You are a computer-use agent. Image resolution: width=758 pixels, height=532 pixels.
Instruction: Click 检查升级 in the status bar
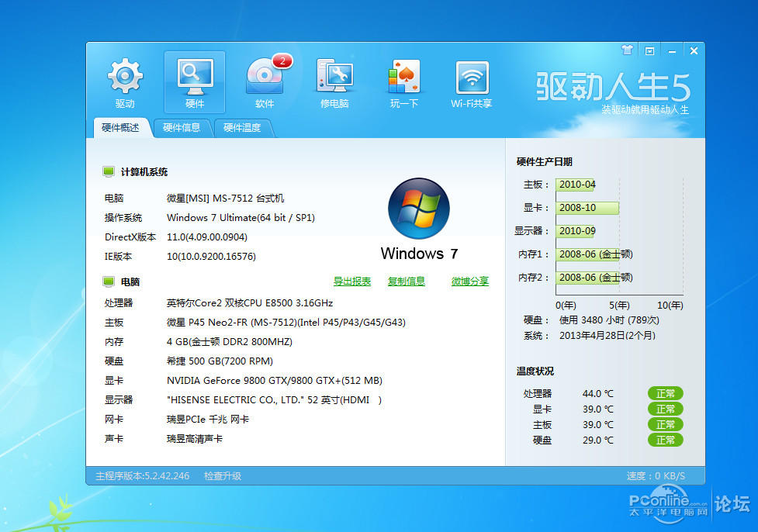tap(223, 476)
